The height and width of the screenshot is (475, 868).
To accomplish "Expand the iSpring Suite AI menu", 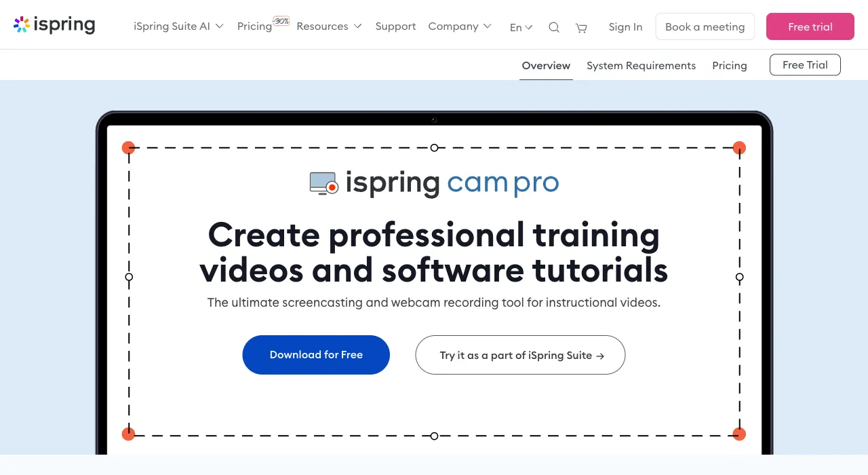I will 178,26.
